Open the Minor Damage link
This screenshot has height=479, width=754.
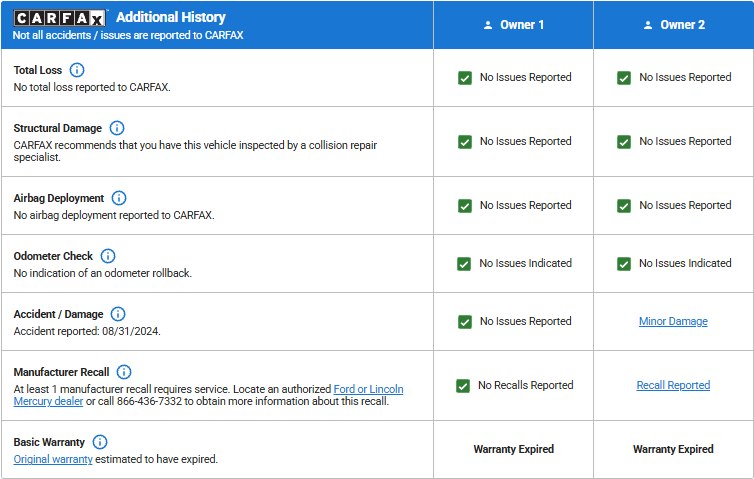(x=673, y=321)
